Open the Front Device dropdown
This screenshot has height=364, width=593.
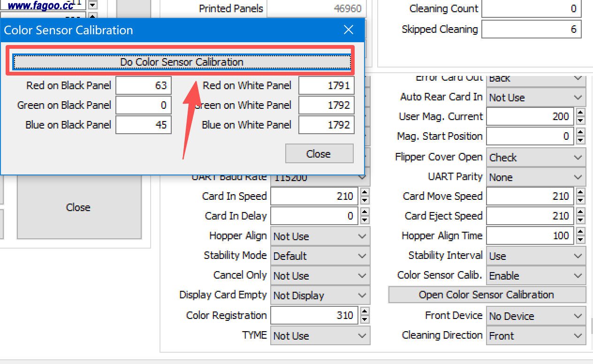pos(536,316)
